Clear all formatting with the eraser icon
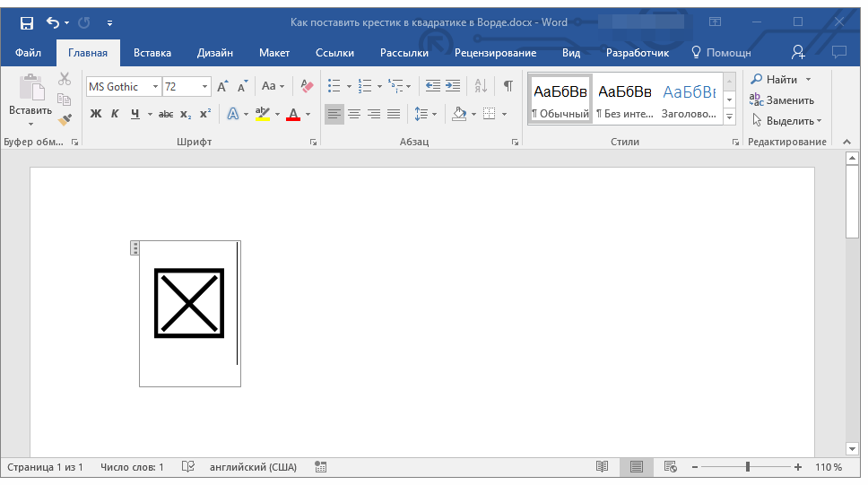This screenshot has width=868, height=485. [x=308, y=86]
